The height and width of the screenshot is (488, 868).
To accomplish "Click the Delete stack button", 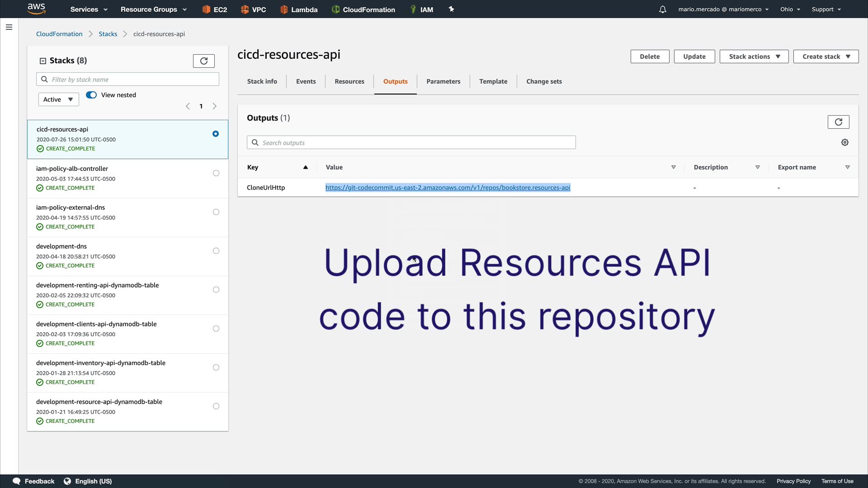I will coord(649,56).
